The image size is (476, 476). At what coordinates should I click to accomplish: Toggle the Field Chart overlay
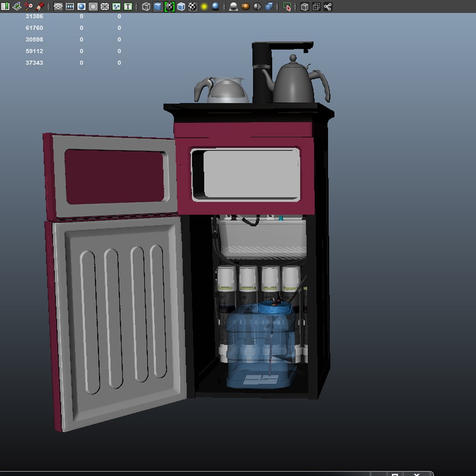tap(105, 6)
